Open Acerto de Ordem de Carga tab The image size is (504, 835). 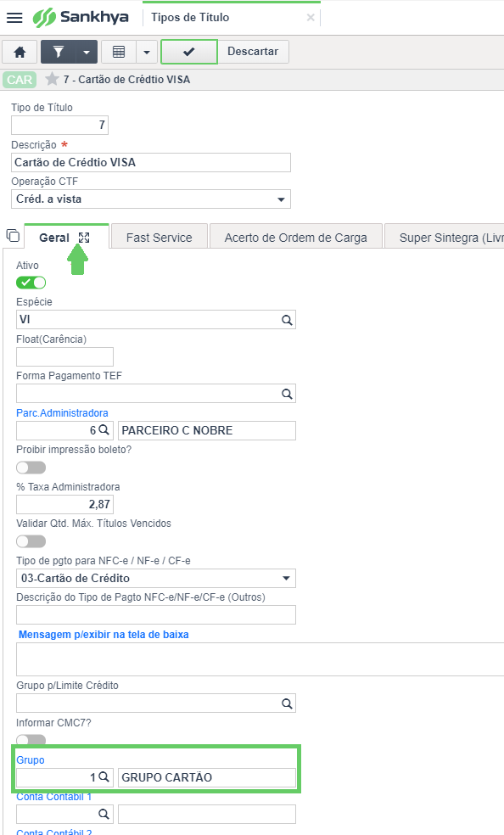point(295,238)
